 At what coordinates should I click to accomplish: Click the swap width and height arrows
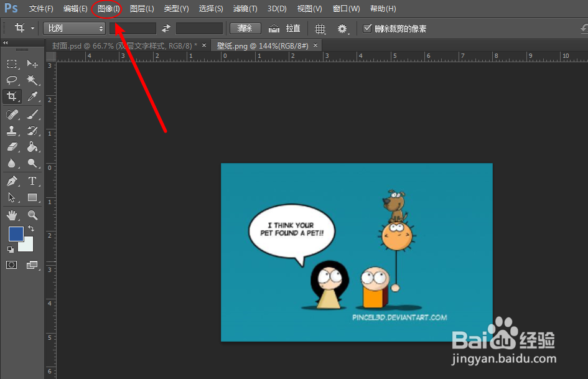[x=166, y=28]
